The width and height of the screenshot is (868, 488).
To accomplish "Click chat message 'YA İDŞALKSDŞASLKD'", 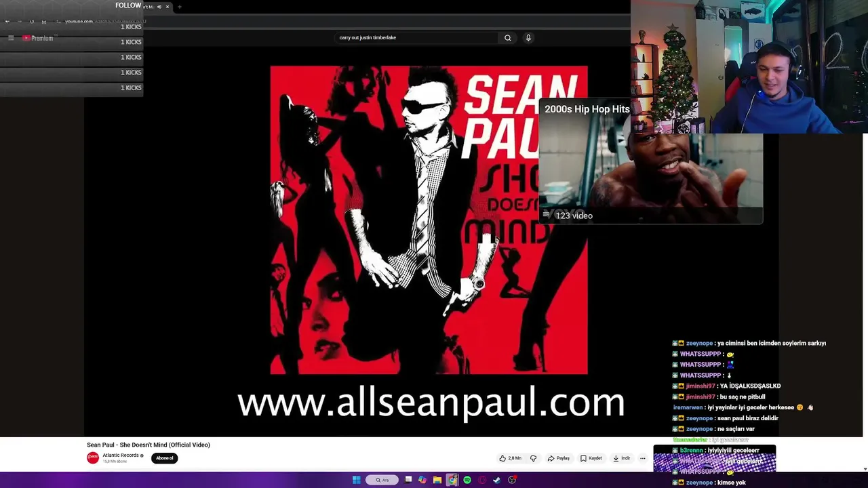I will 751,386.
